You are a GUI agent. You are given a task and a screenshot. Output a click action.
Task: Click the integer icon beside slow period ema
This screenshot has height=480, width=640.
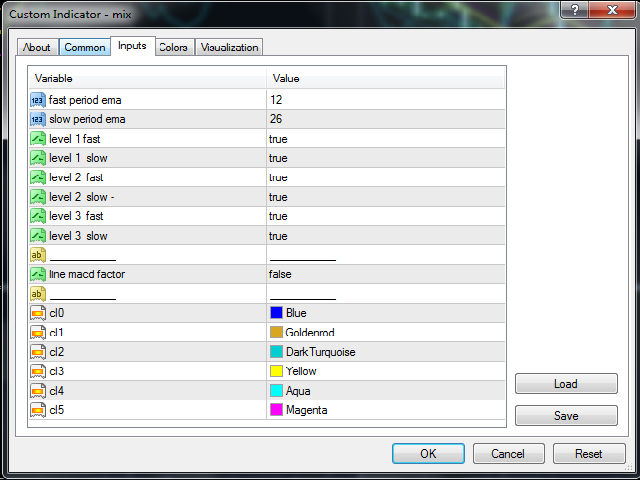[38, 119]
